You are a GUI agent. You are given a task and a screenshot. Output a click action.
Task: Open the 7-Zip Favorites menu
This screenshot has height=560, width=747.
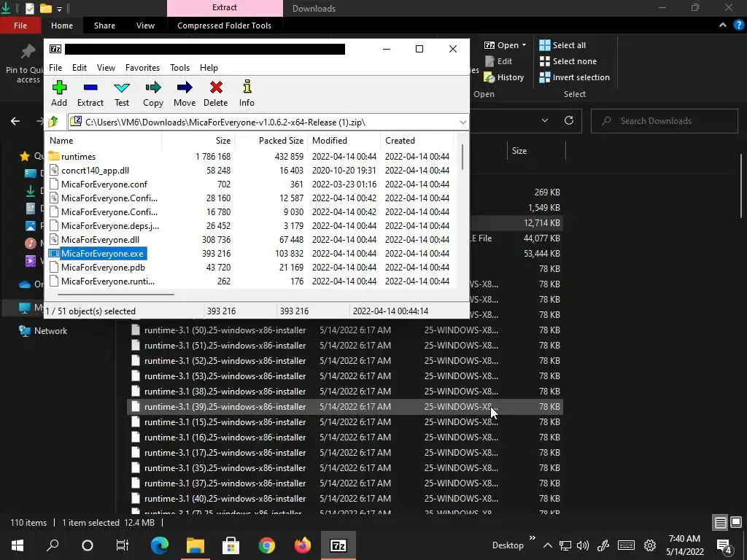click(142, 68)
